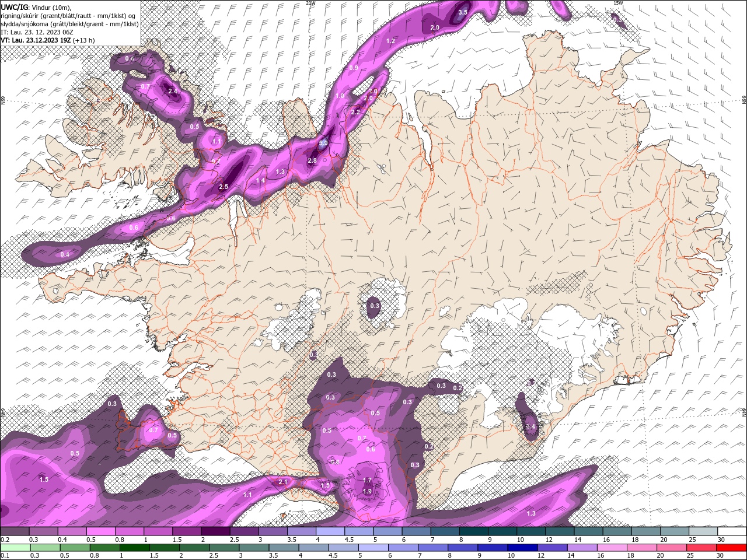
Task: Click the '15W' longitude label at the top
Action: (618, 3)
